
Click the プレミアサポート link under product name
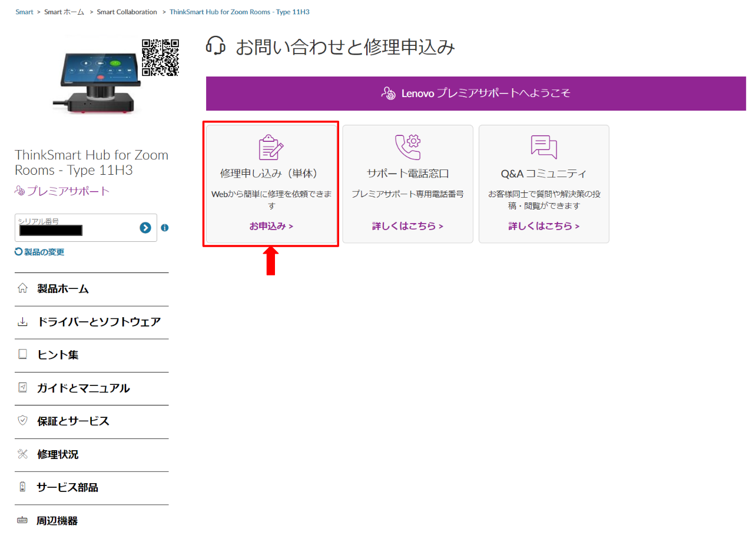pos(68,191)
